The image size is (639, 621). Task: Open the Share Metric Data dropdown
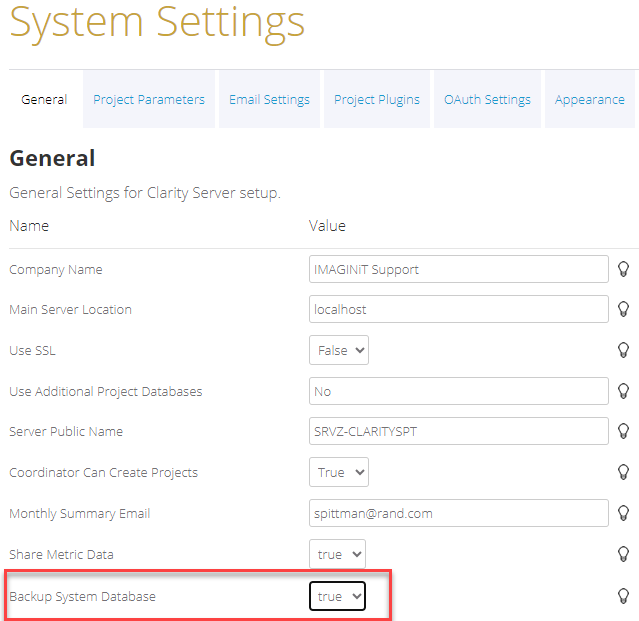click(x=337, y=554)
